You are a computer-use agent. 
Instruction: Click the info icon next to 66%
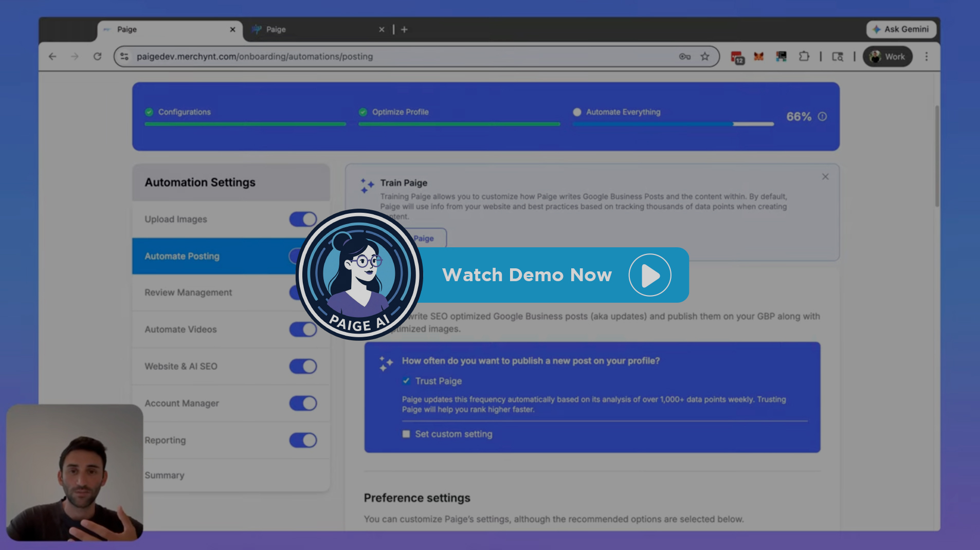point(822,117)
